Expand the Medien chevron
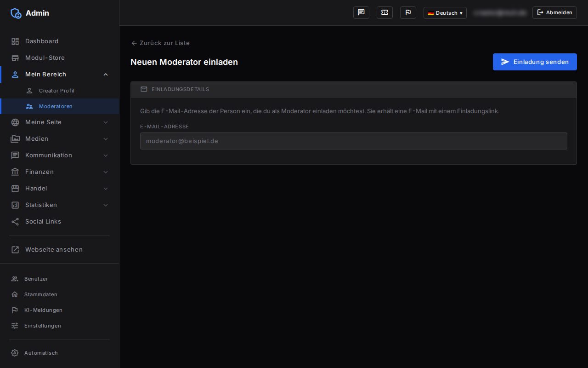Screen dimensions: 588x368 (x=106, y=139)
